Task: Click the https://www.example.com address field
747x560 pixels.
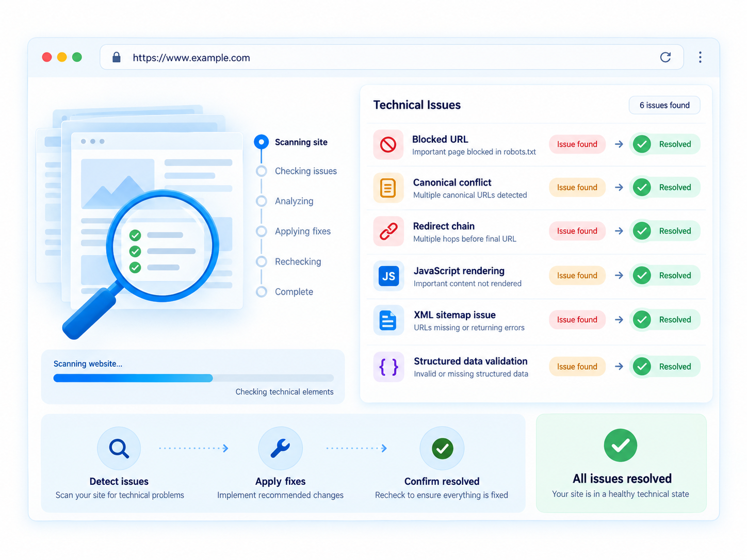Action: click(392, 57)
